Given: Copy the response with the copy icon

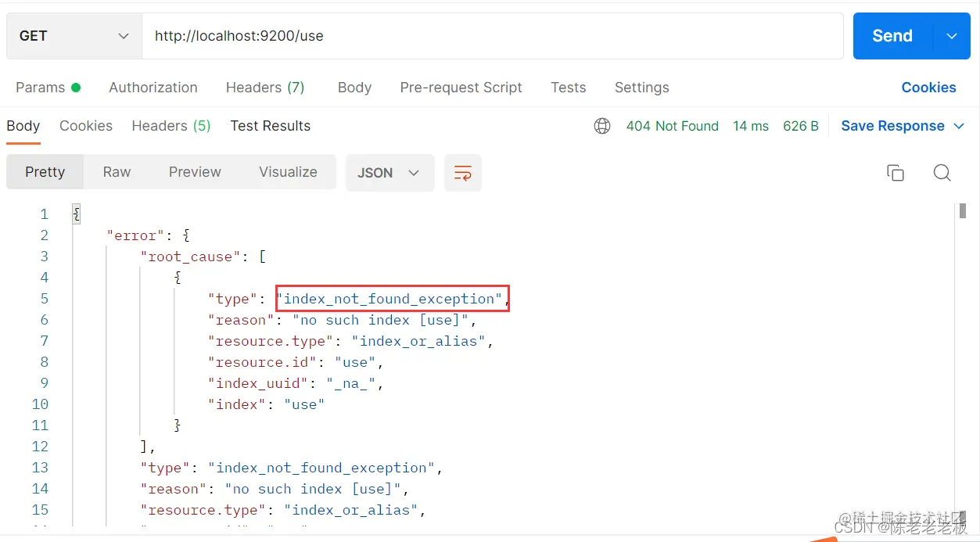Looking at the screenshot, I should tap(896, 173).
